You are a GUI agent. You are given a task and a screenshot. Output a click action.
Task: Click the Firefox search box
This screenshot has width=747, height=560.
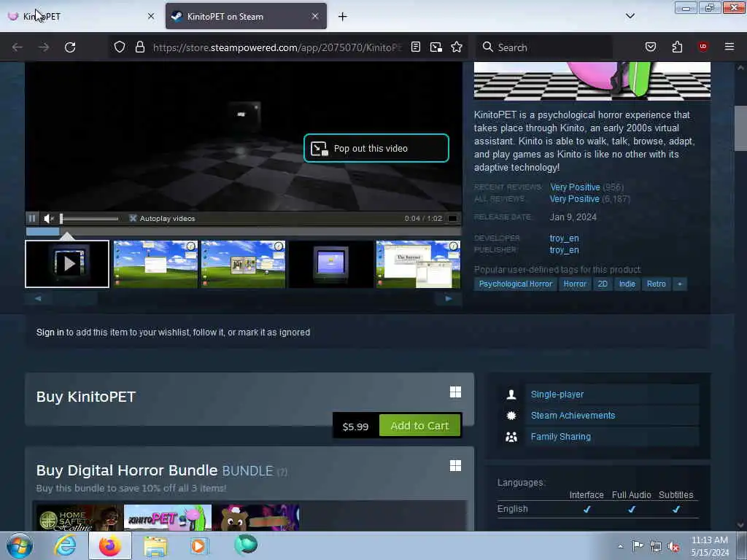pos(546,47)
